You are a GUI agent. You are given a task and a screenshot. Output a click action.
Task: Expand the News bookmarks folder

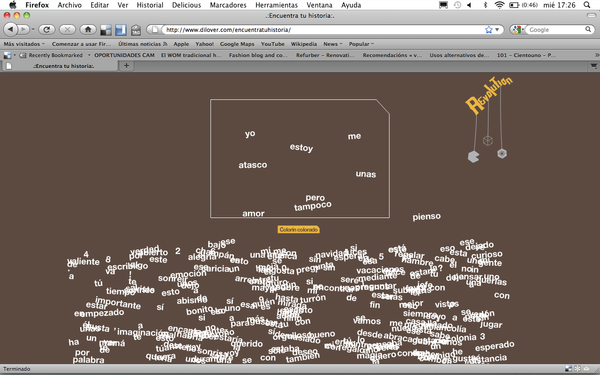(332, 44)
